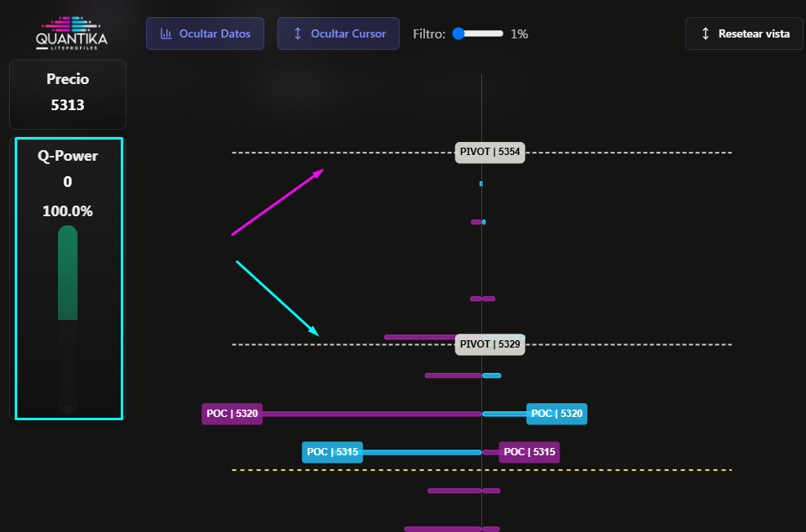This screenshot has width=806, height=532.
Task: Click the cyan downward arrow
Action: click(277, 299)
